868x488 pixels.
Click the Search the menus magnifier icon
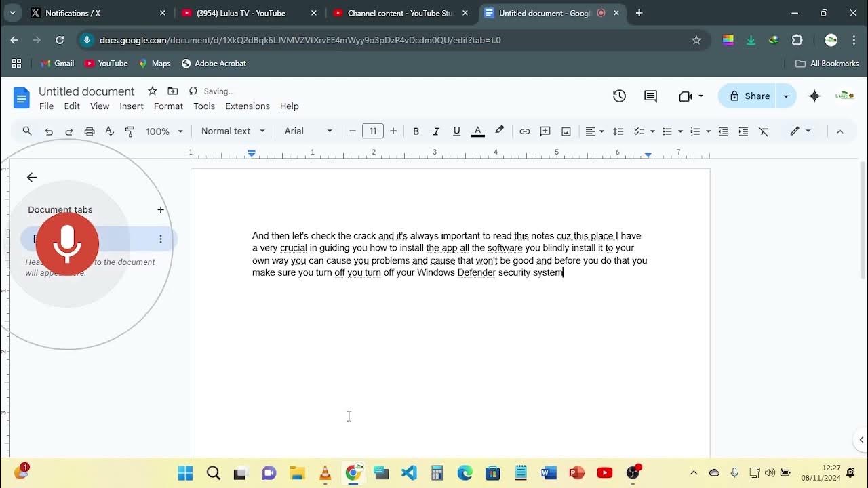[27, 131]
